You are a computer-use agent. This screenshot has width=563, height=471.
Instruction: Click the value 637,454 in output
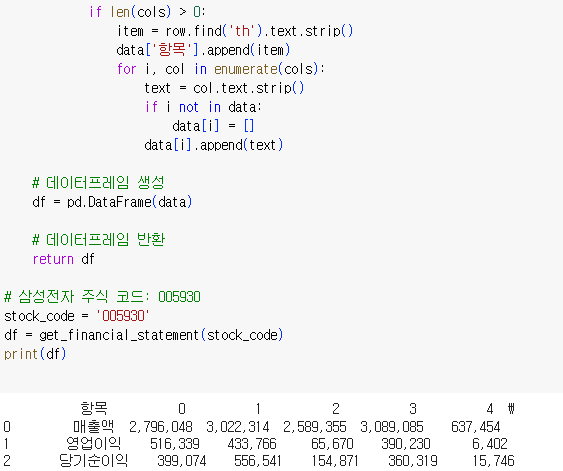click(x=476, y=427)
